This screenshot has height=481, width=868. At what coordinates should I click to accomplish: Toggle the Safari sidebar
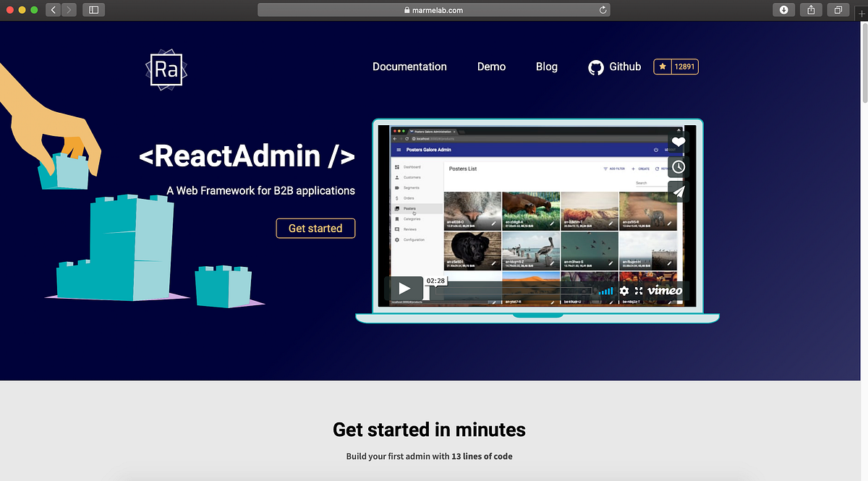tap(93, 9)
